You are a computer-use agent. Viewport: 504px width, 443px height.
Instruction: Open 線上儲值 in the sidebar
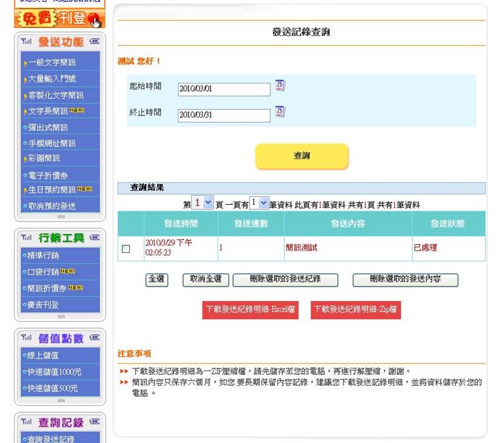(x=44, y=355)
